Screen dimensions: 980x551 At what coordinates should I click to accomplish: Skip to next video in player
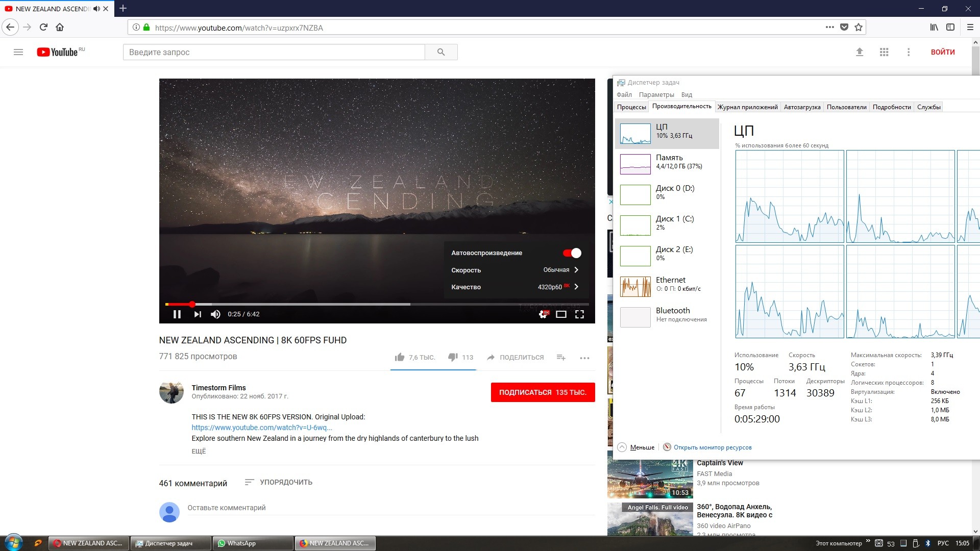point(198,314)
